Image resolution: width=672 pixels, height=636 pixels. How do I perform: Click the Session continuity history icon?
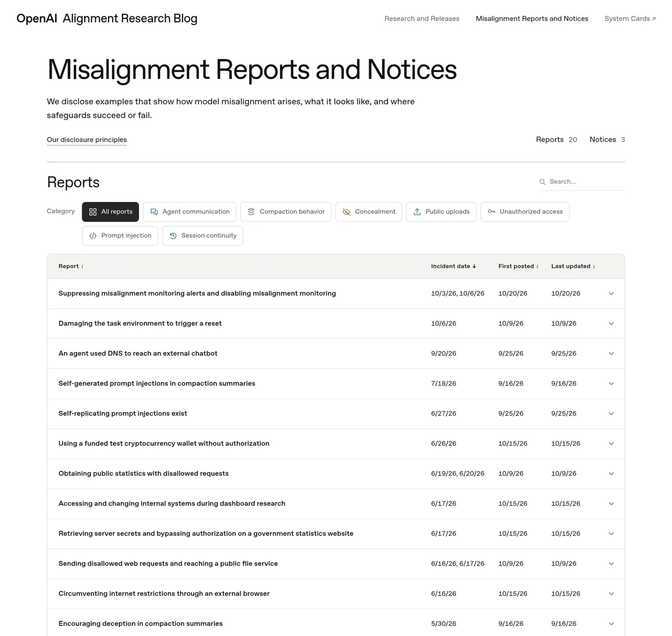click(x=173, y=236)
